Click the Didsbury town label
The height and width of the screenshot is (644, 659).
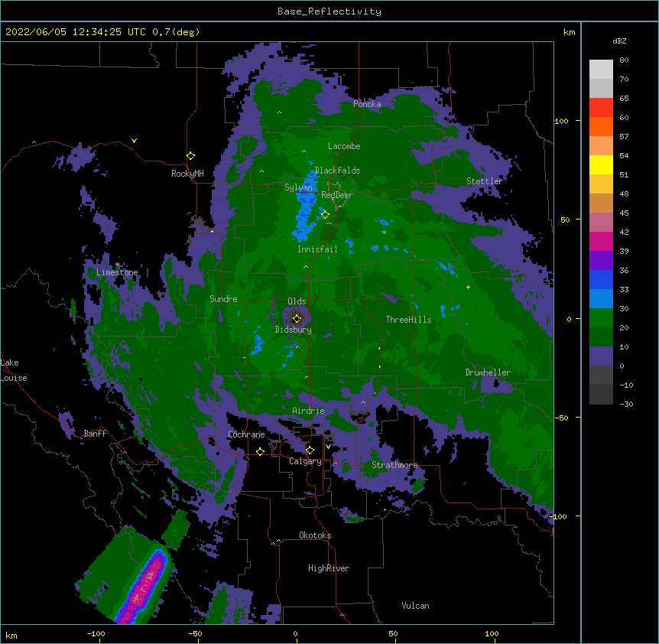click(294, 330)
